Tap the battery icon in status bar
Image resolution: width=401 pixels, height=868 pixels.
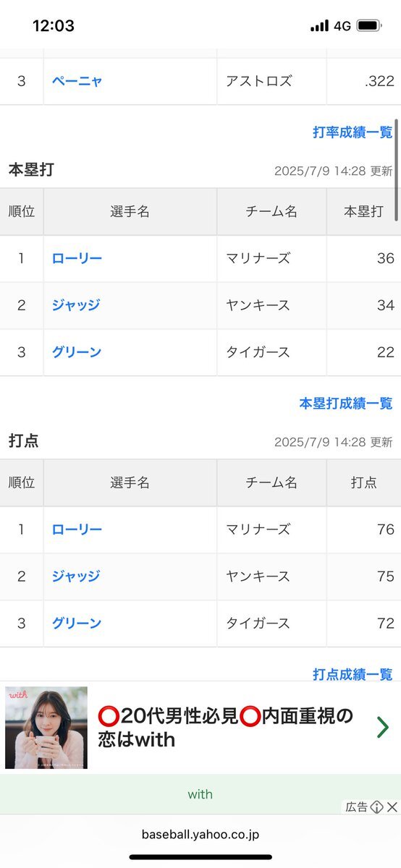369,26
